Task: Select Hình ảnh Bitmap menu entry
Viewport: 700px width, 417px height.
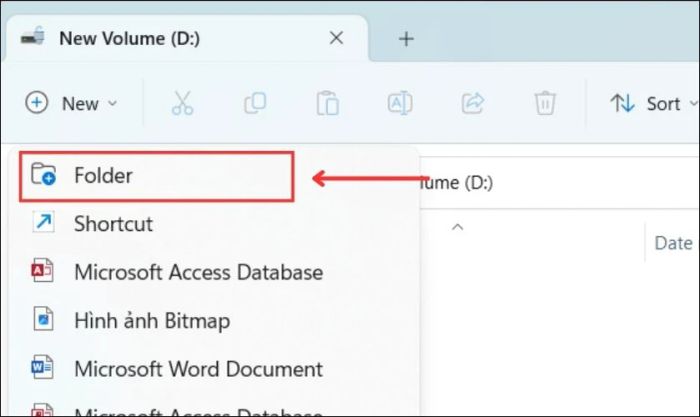Action: click(x=214, y=320)
